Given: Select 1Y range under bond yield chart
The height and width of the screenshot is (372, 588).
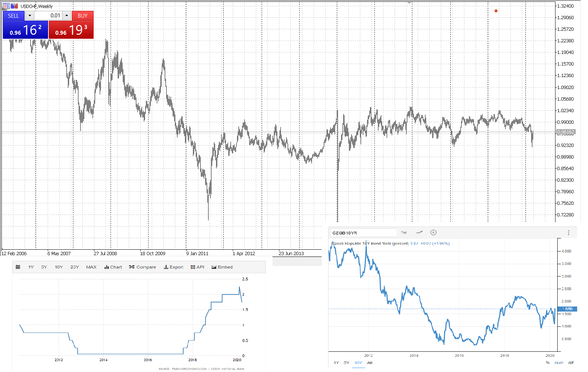Looking at the screenshot, I should [x=336, y=363].
